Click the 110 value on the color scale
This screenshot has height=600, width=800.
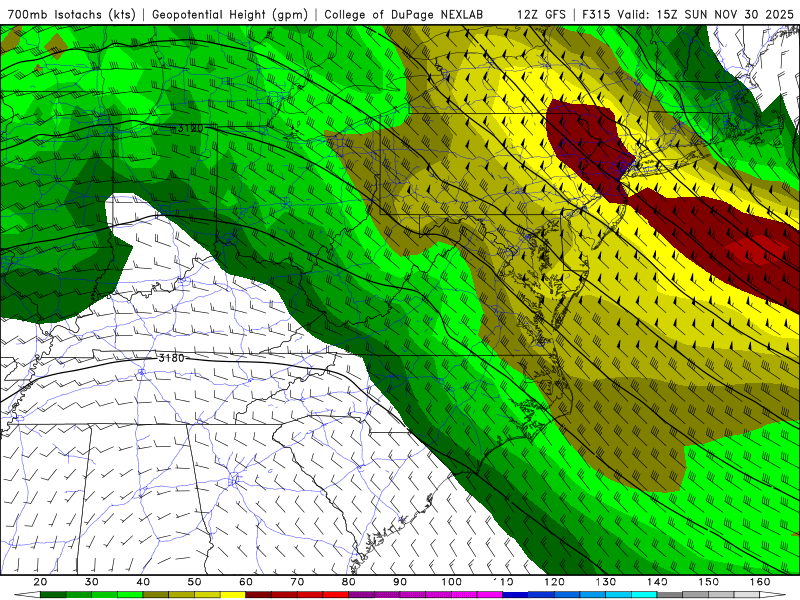pos(503,582)
